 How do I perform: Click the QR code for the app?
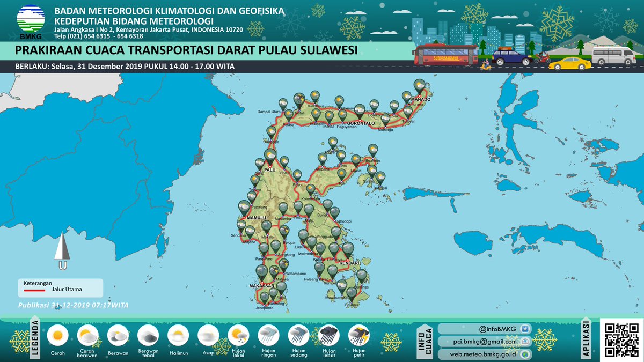[x=621, y=339]
